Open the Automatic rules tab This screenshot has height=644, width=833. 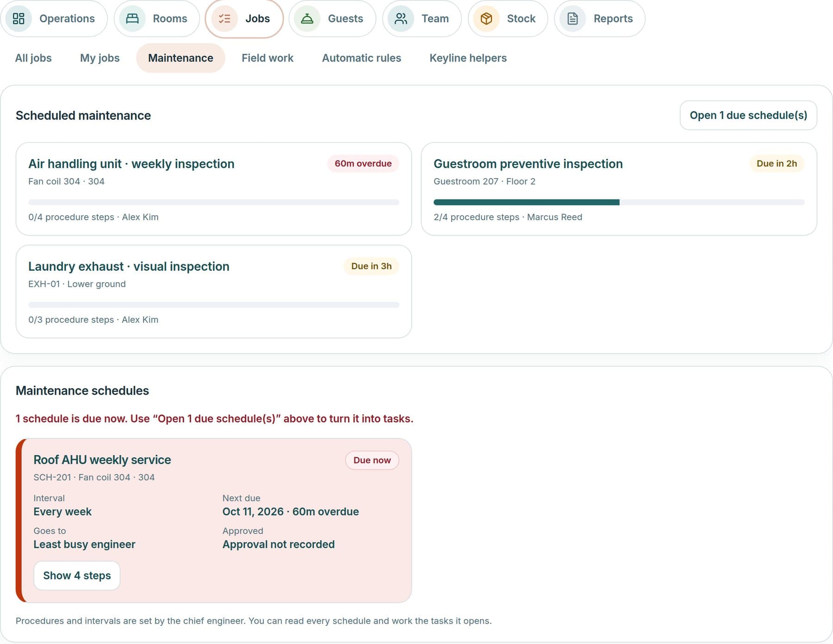361,58
